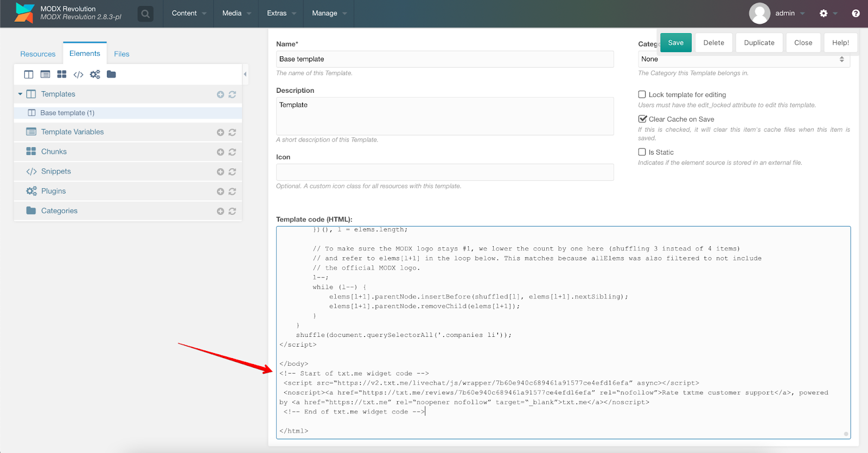Viewport: 868px width, 453px height.
Task: Refresh the Chunks node
Action: 232,152
